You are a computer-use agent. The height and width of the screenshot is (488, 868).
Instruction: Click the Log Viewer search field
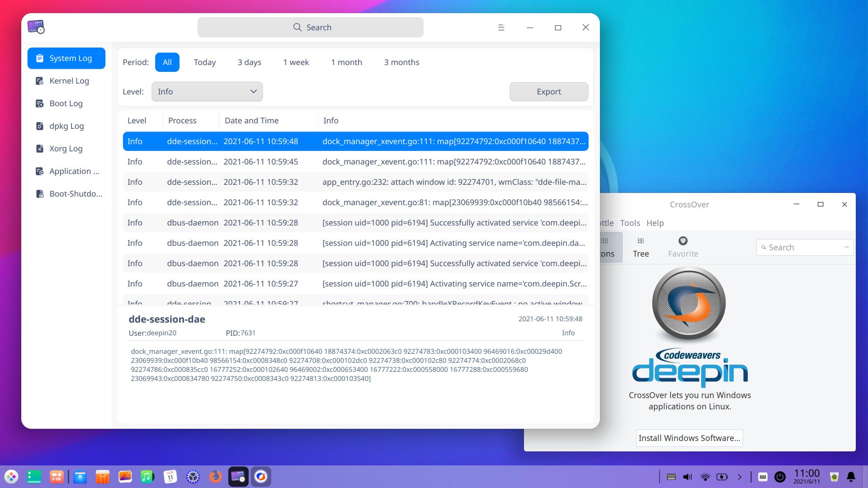point(311,28)
